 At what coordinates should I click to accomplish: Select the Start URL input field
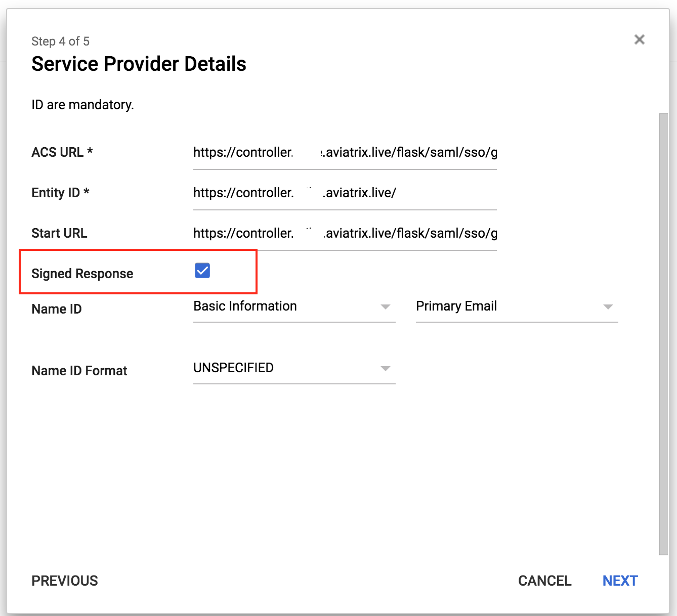[x=345, y=234]
